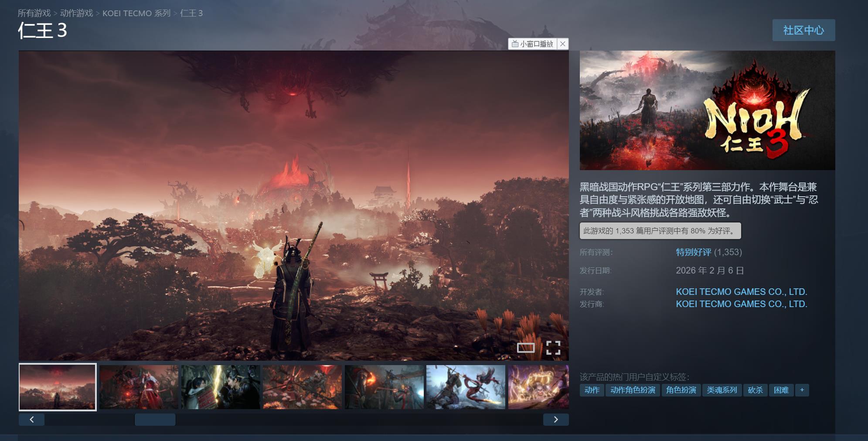Select the 动作 tag
The width and height of the screenshot is (868, 441).
pos(592,390)
